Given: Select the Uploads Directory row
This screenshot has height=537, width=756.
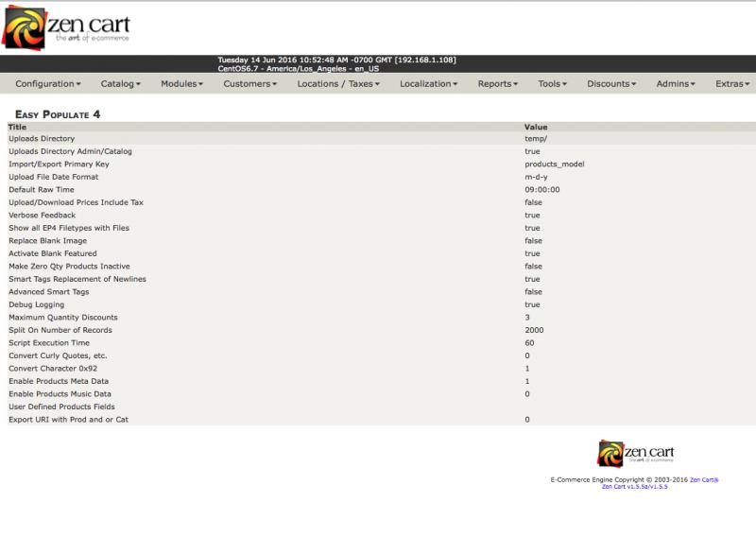Looking at the screenshot, I should coord(382,138).
